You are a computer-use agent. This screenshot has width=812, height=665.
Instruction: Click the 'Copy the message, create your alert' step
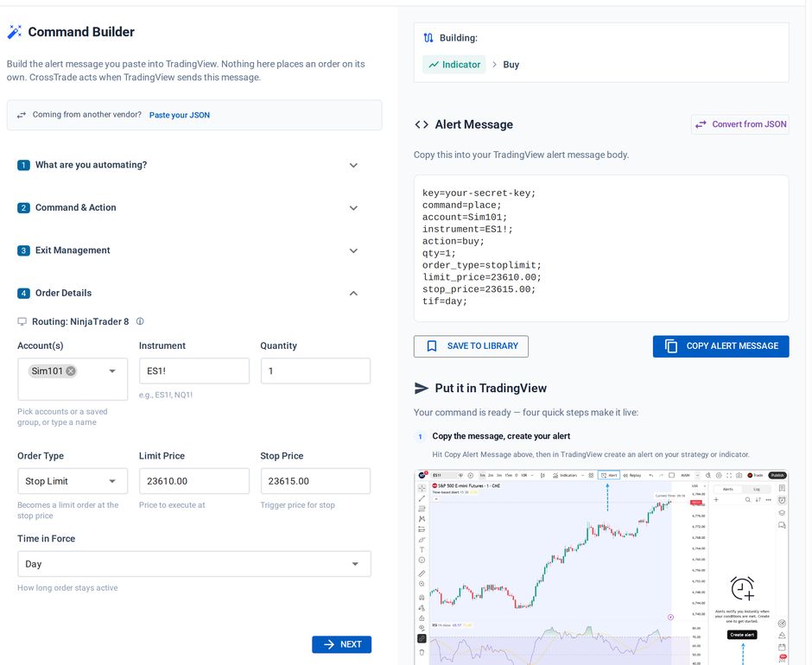coord(501,436)
